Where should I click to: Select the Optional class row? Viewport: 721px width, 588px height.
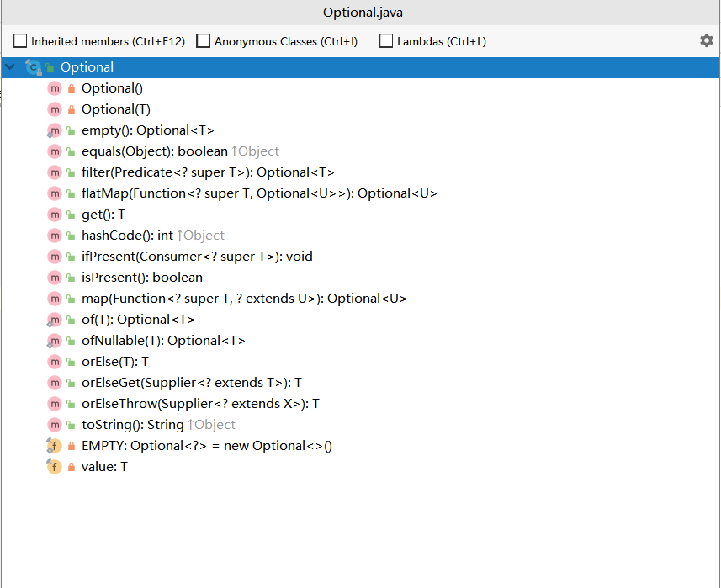click(360, 67)
